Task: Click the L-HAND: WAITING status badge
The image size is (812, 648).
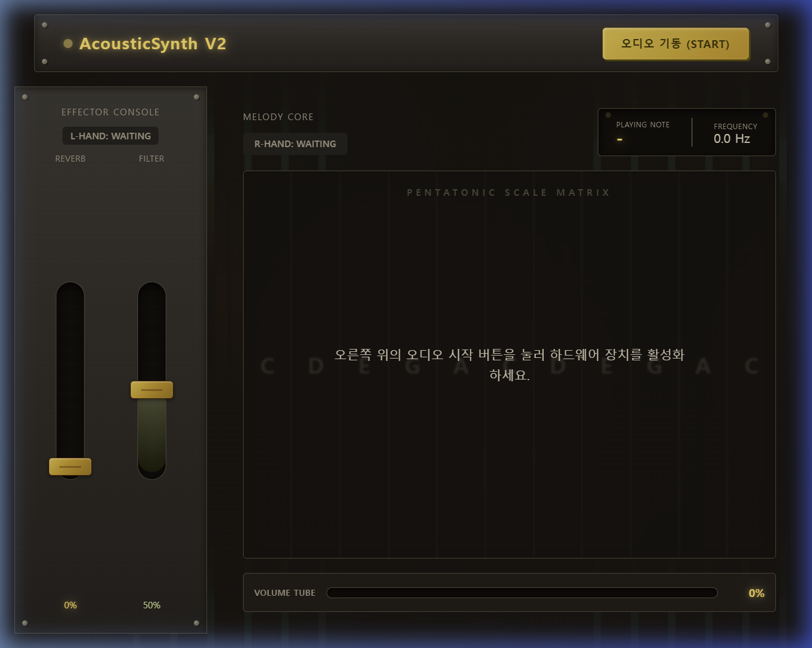Action: click(x=110, y=136)
